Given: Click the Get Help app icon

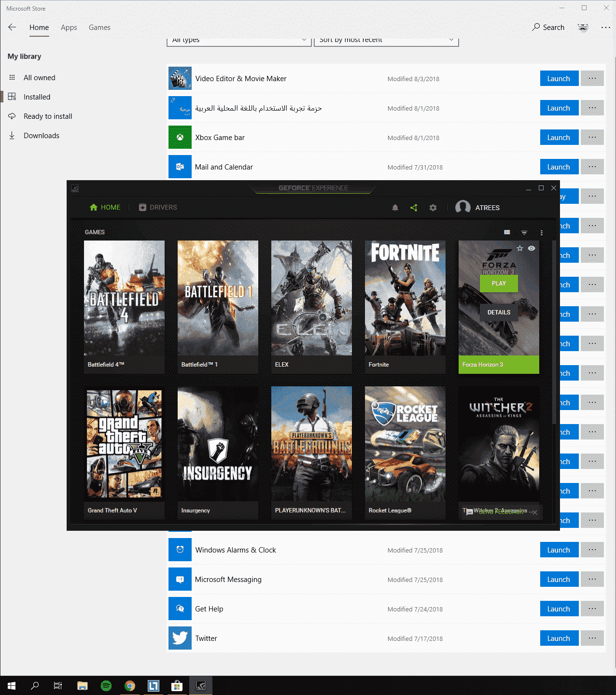Looking at the screenshot, I should [180, 609].
